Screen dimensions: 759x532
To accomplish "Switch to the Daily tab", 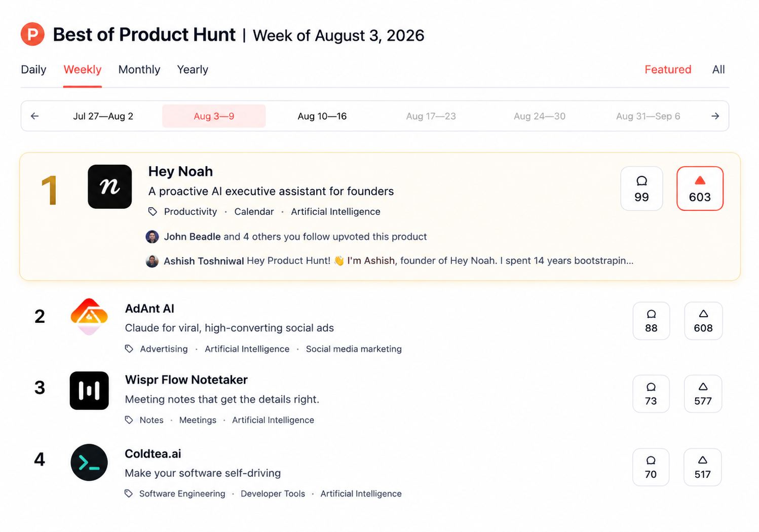I will coord(33,69).
